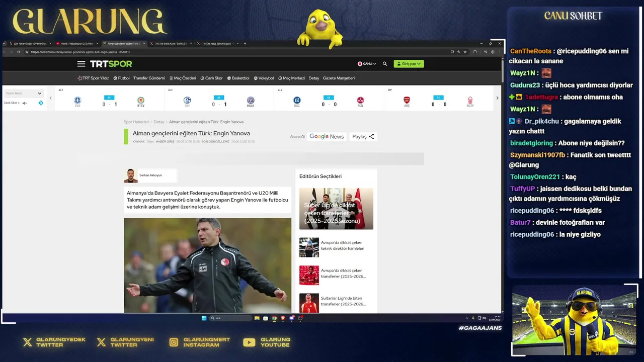This screenshot has width=644, height=362.
Task: Click the TRT Spor logo
Action: coord(111,64)
